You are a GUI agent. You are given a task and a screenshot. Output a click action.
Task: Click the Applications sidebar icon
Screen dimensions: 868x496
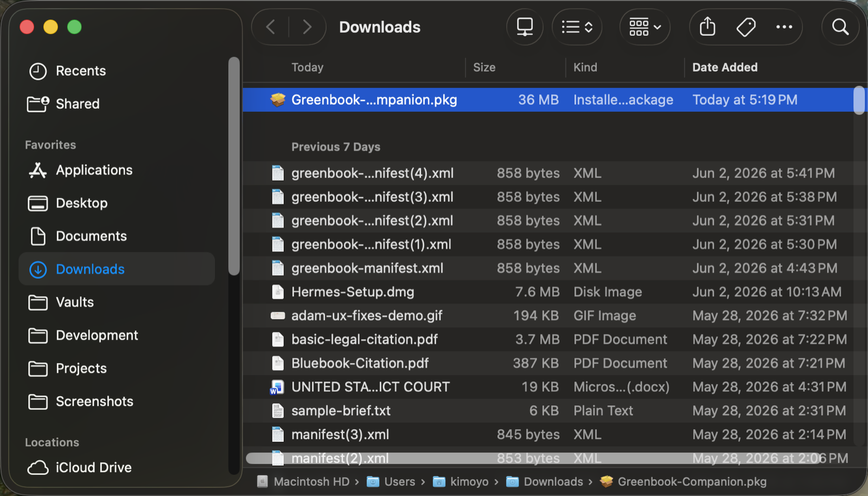click(38, 170)
